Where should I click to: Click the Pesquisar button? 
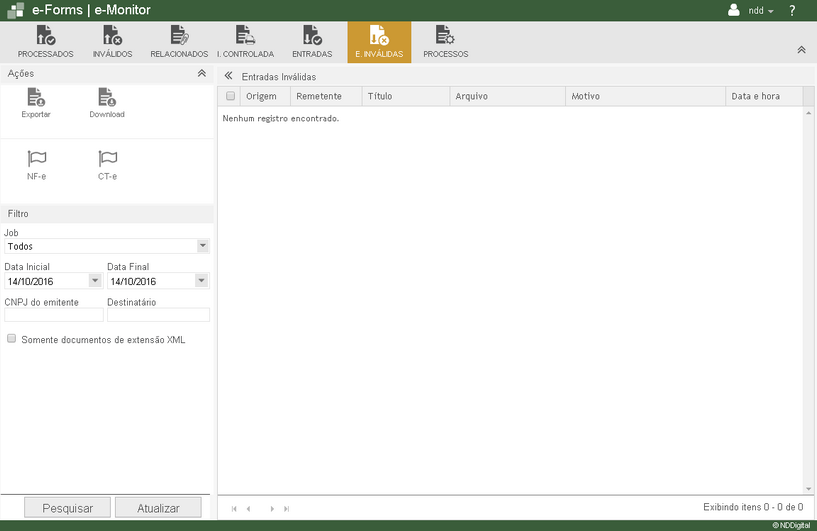pos(67,508)
